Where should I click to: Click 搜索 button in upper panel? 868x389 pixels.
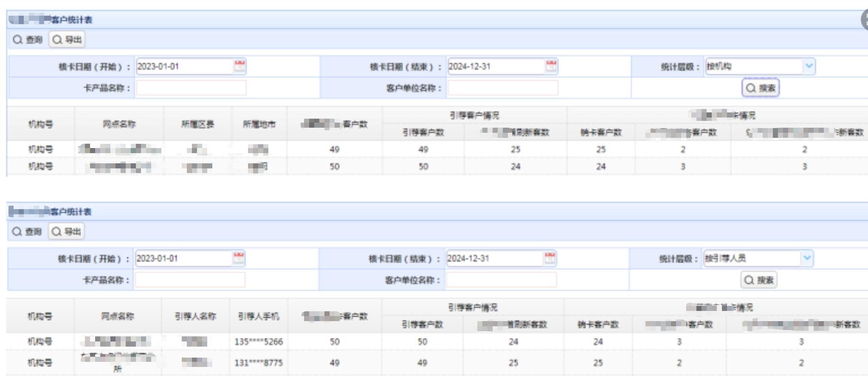tap(761, 88)
